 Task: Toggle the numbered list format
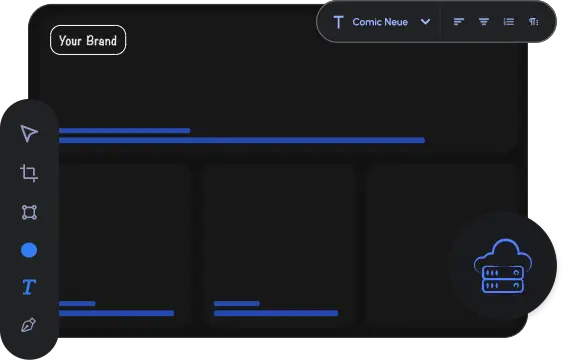click(509, 22)
